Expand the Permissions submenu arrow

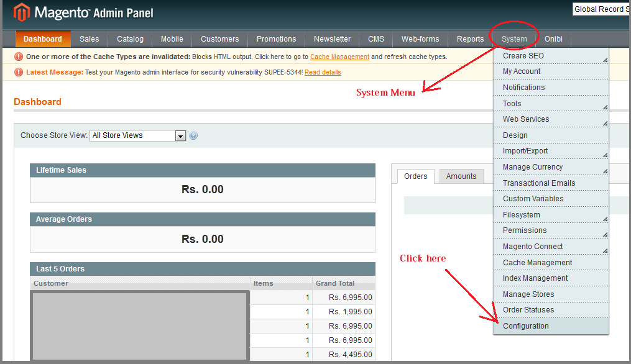pyautogui.click(x=605, y=235)
